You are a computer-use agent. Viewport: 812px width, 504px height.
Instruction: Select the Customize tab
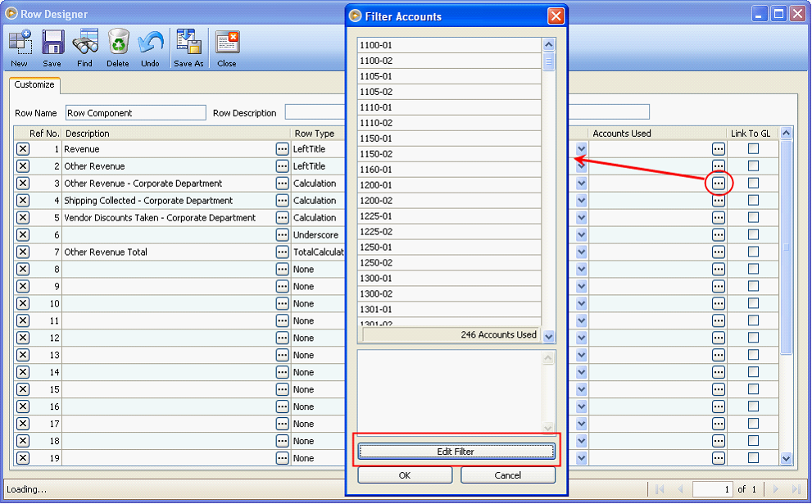(34, 85)
